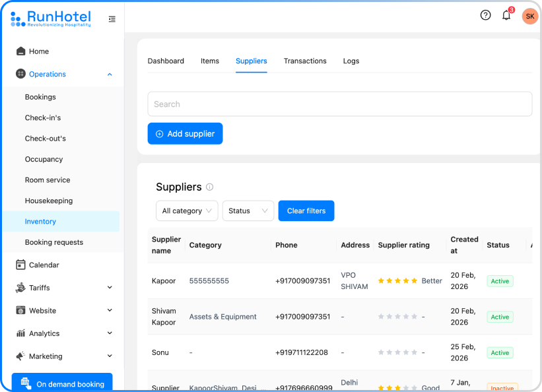Go to Bookings in the sidebar

(x=40, y=97)
